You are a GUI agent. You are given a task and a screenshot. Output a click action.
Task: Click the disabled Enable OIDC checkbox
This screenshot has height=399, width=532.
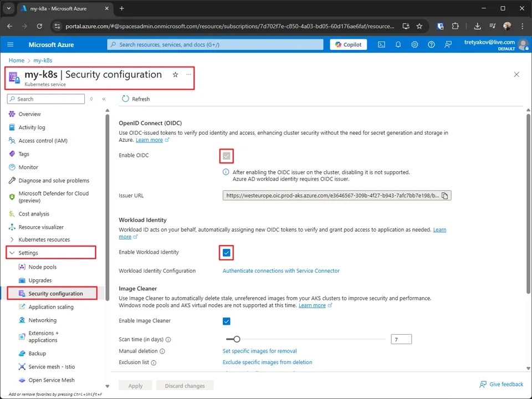226,156
